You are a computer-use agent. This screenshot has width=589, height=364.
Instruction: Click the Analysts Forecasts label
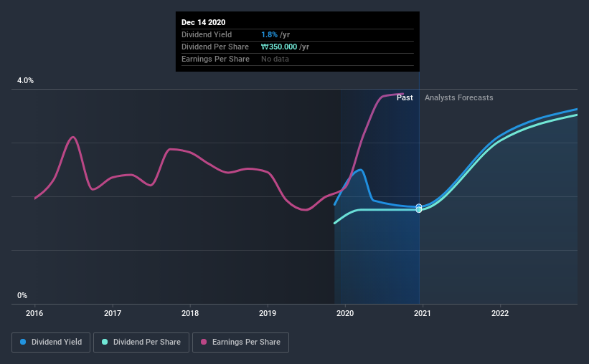tap(458, 97)
